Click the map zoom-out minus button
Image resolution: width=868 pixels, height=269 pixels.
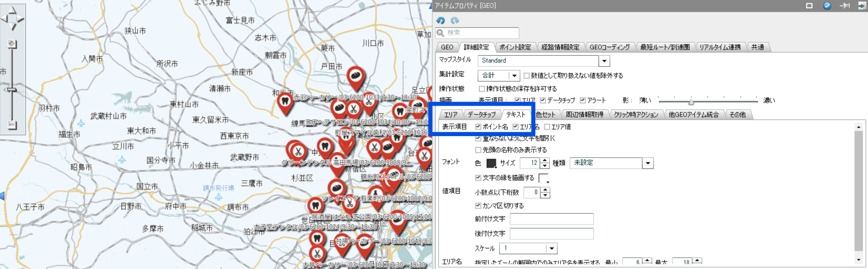[x=12, y=125]
